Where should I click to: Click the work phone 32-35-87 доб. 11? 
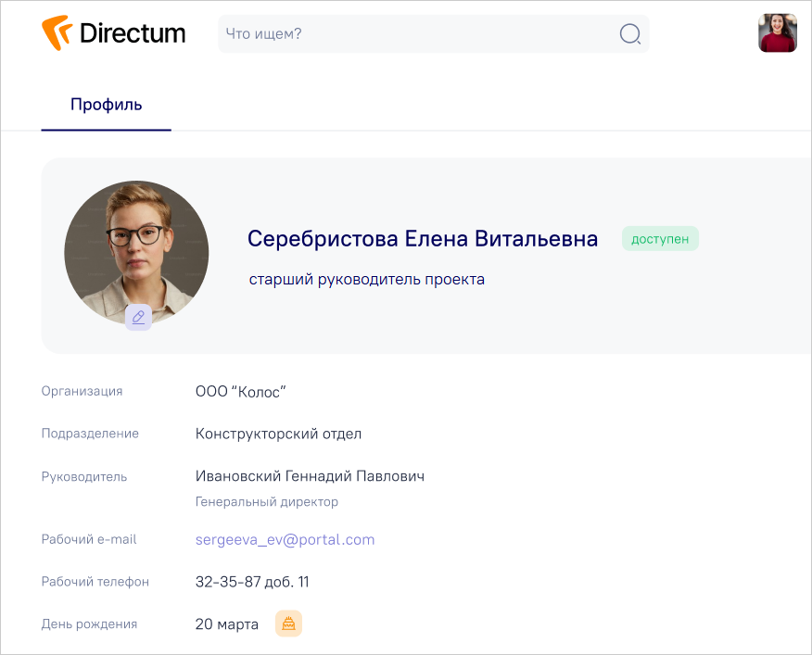(x=252, y=582)
